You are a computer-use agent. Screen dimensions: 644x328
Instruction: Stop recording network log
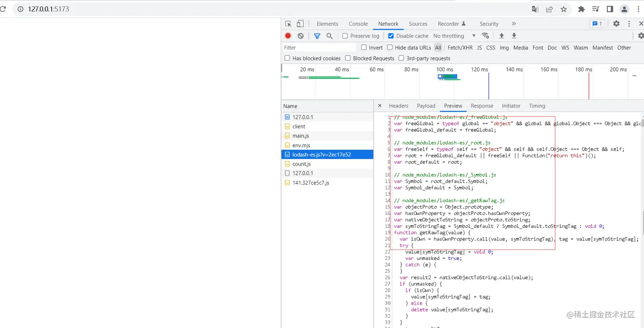(x=288, y=36)
